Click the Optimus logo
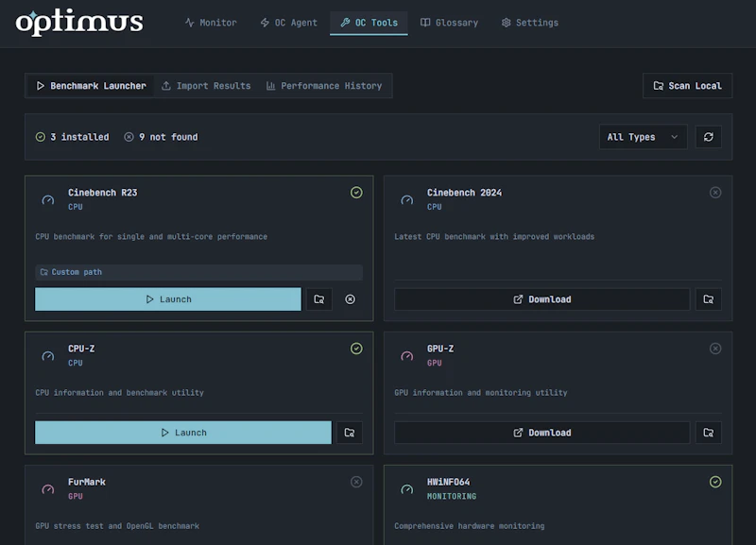This screenshot has width=756, height=545. tap(79, 22)
